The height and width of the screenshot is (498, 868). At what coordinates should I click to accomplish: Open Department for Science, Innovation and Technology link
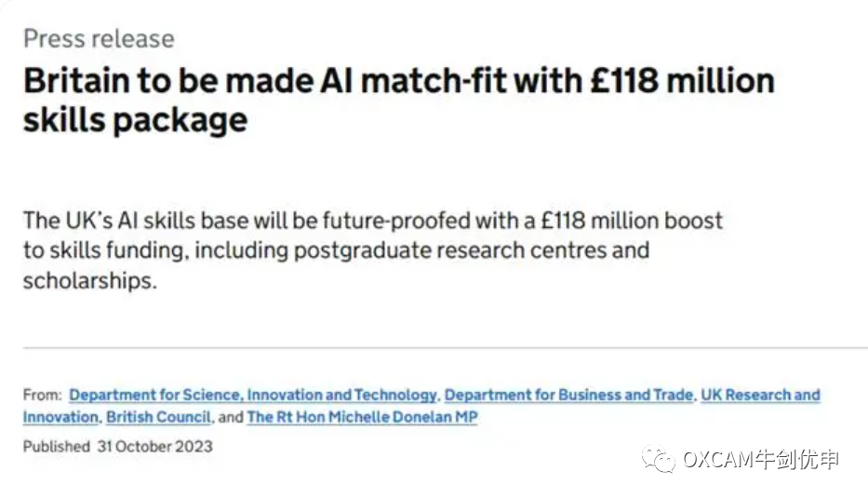click(x=253, y=395)
